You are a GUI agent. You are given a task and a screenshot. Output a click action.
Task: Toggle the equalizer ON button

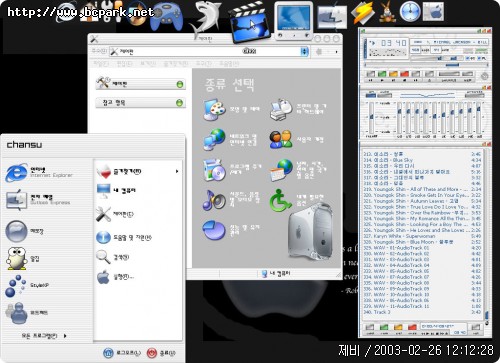(371, 94)
